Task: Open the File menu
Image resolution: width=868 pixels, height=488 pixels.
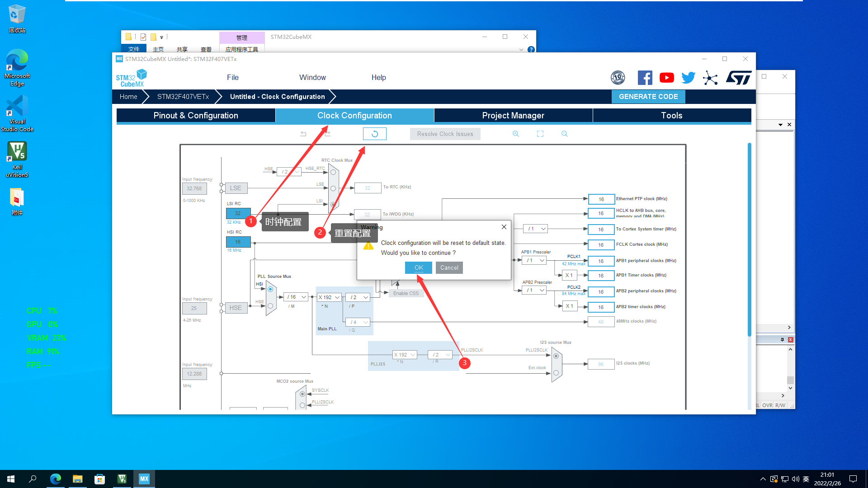Action: coord(232,77)
